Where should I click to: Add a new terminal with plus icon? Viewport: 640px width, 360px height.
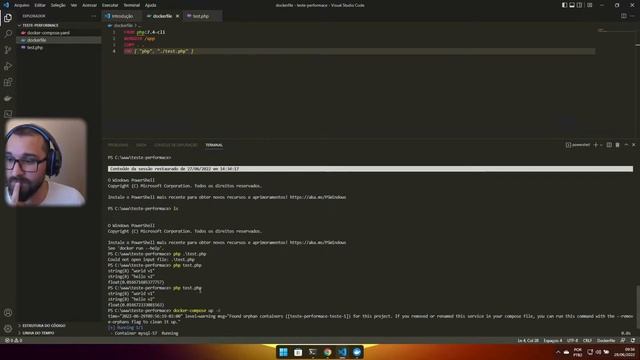pyautogui.click(x=596, y=145)
